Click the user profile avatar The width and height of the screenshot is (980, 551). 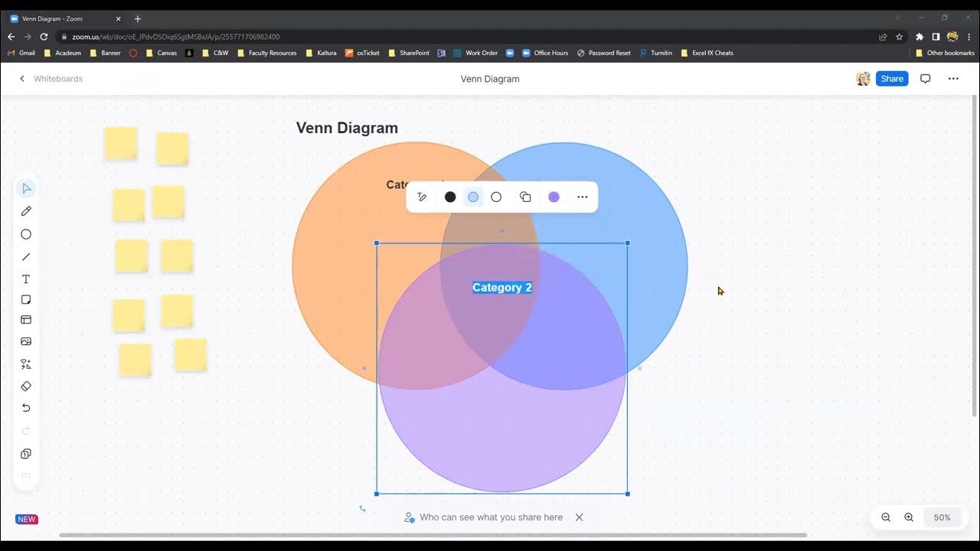tap(863, 79)
